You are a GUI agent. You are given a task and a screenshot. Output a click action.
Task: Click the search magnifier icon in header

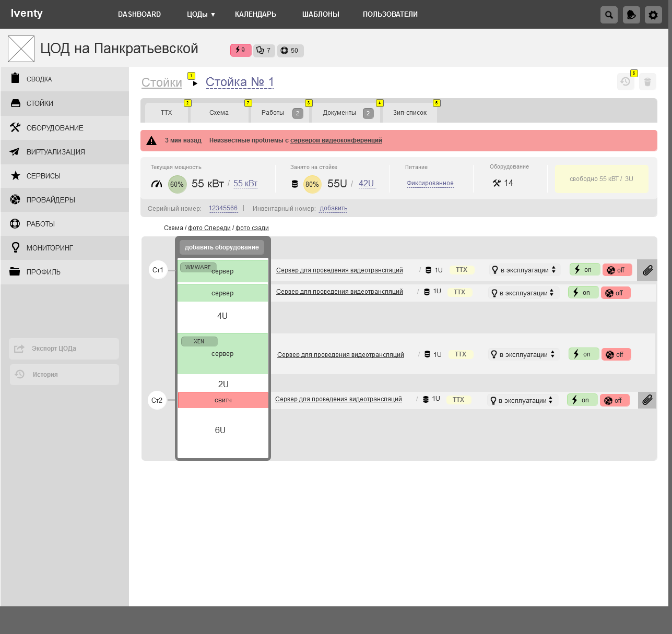[x=609, y=15]
